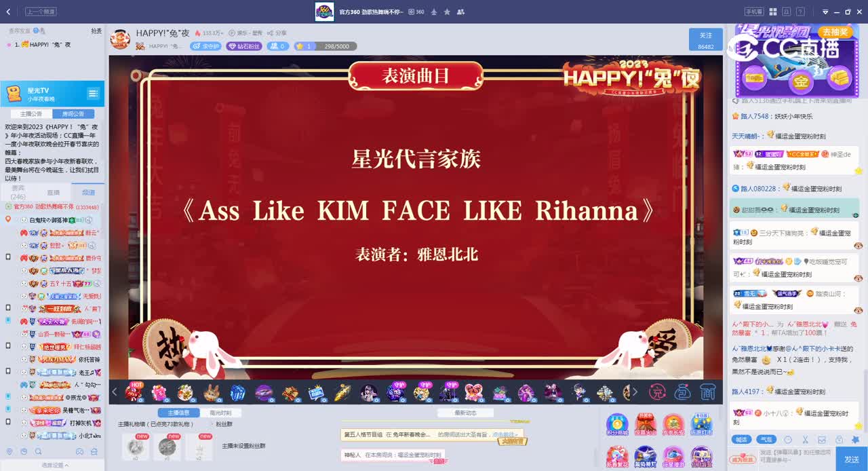The width and height of the screenshot is (868, 471).
Task: Click the 钻石粉丝 diamond fan badge
Action: [245, 46]
